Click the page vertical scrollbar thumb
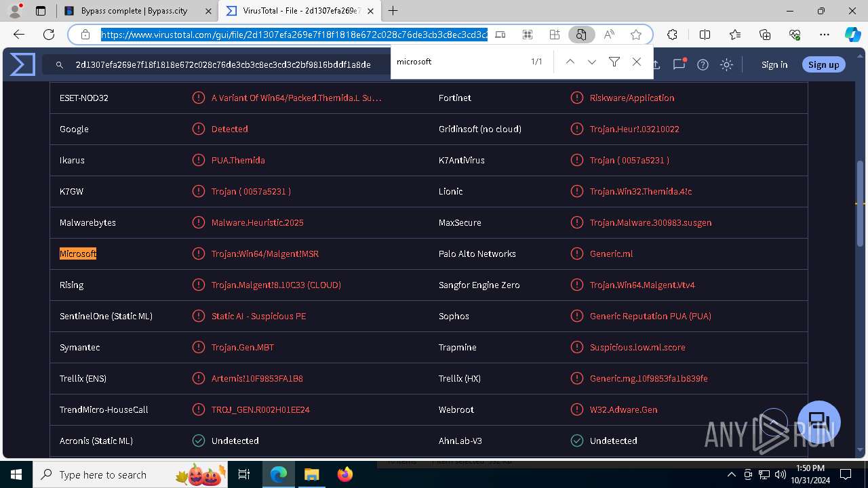This screenshot has width=868, height=488. [x=861, y=203]
